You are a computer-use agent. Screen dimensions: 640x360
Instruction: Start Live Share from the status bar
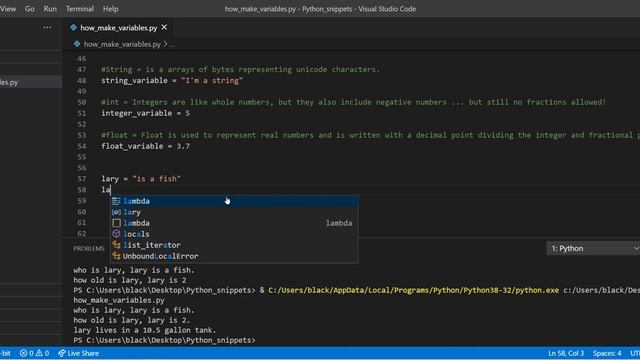pos(78,353)
